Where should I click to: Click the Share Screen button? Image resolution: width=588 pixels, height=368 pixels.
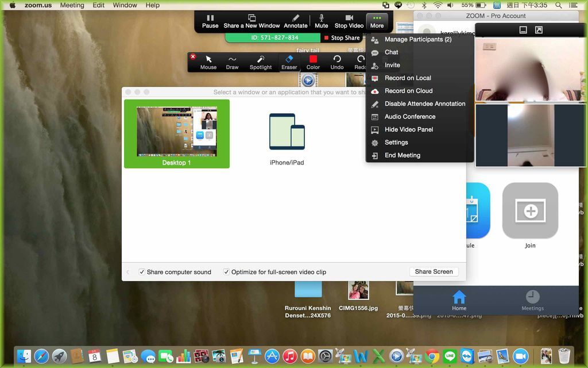click(434, 271)
